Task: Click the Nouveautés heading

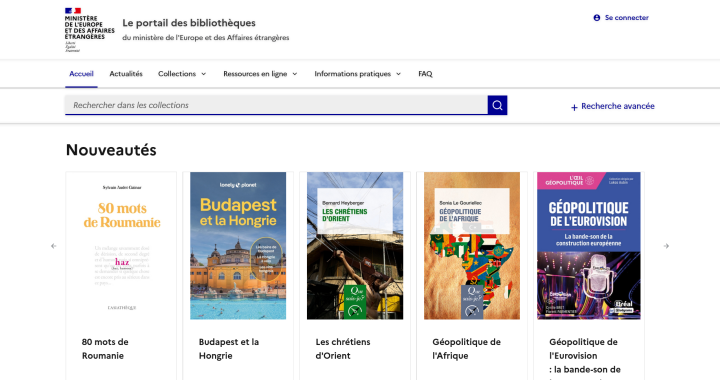Action: [x=111, y=150]
